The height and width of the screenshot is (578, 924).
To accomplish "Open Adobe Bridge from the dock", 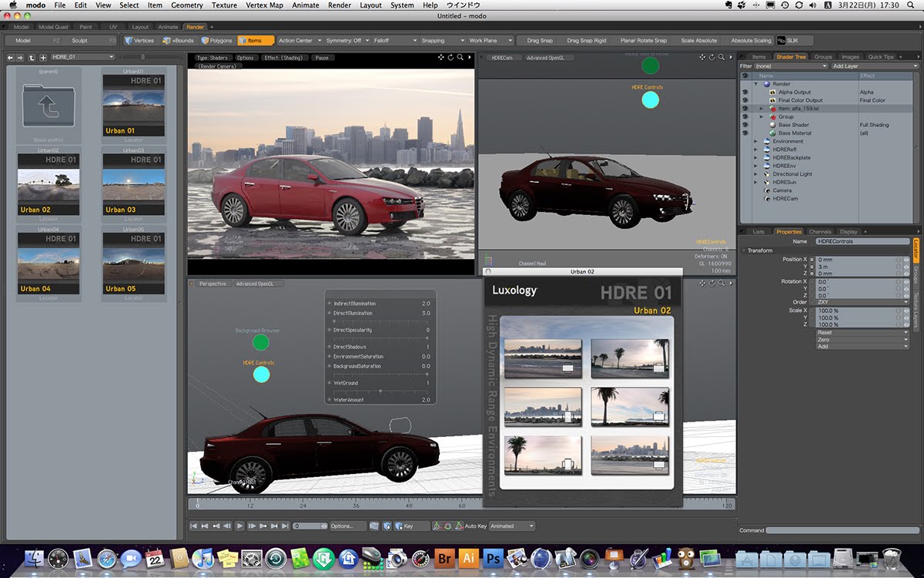I will [444, 558].
